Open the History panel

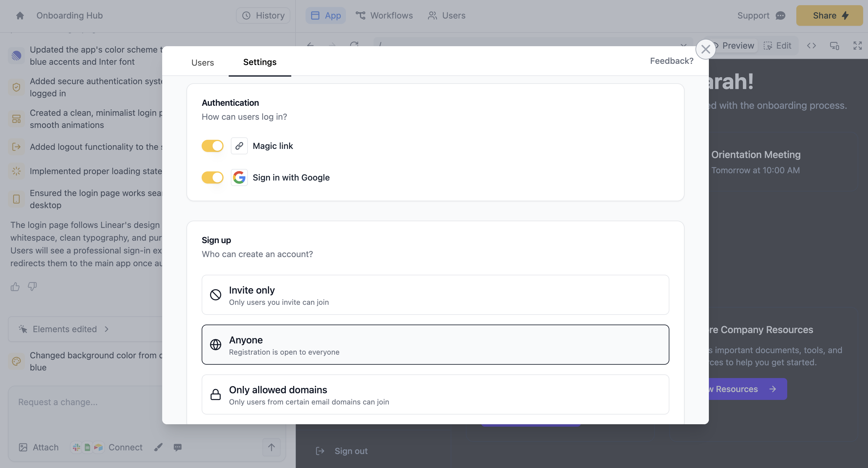point(263,15)
